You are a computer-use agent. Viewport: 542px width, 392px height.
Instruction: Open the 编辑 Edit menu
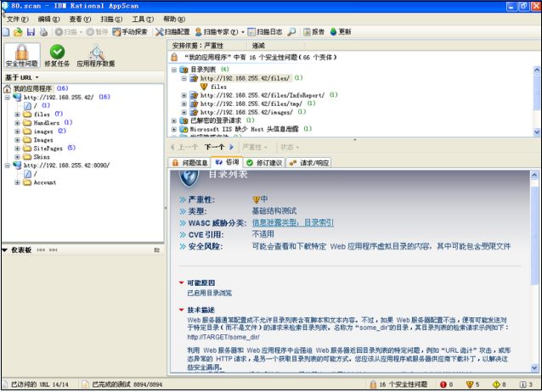point(48,19)
